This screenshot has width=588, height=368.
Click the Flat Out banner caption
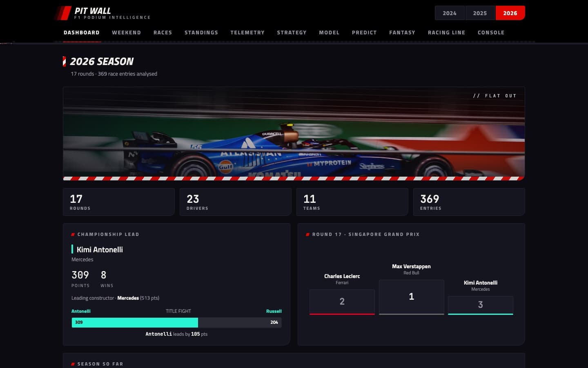495,96
